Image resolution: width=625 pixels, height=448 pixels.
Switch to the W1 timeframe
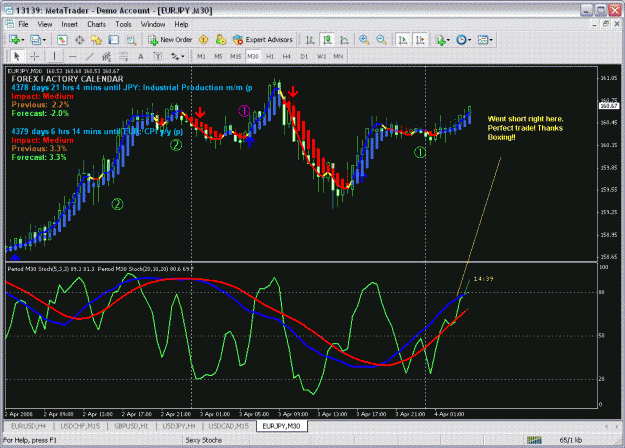[x=321, y=57]
